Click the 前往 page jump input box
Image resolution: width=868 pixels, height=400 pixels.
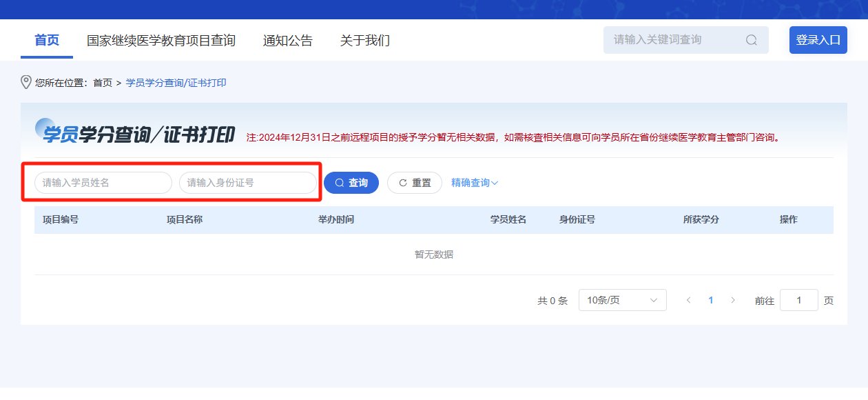(x=798, y=300)
